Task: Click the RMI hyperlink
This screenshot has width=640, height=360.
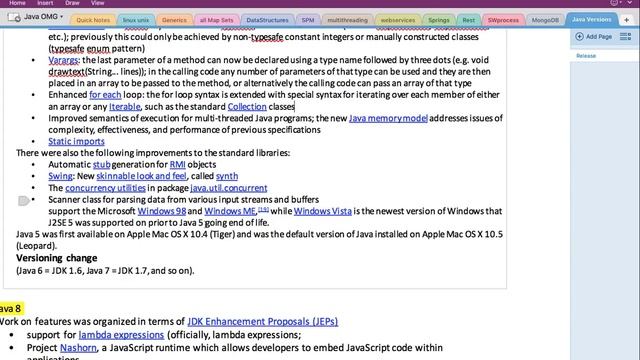Action: pyautogui.click(x=178, y=164)
